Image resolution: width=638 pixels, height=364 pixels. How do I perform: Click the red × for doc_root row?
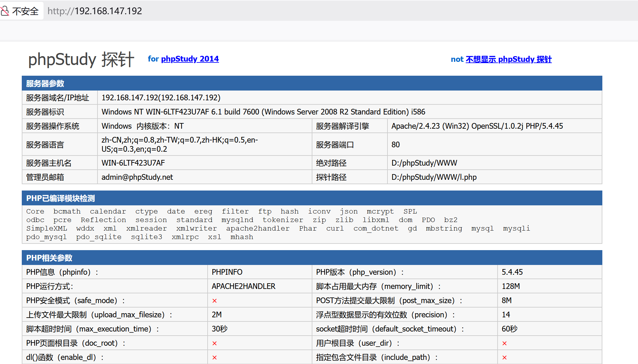[x=214, y=343]
